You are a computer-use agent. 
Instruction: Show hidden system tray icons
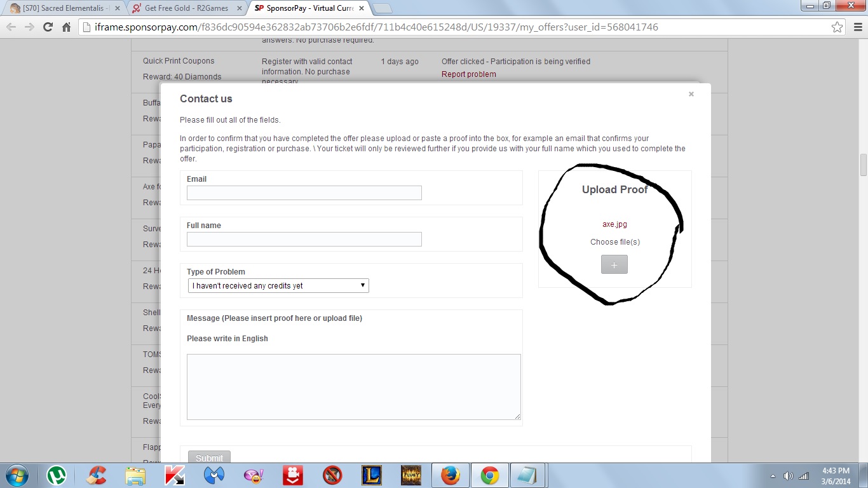773,476
